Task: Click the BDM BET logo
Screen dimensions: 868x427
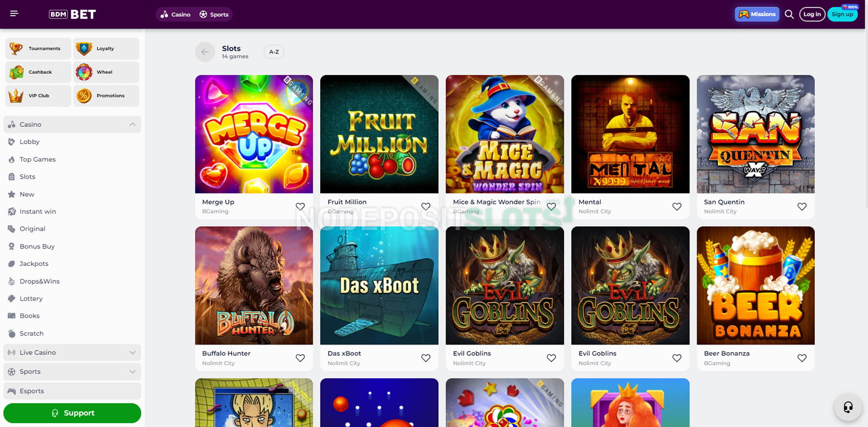Action: coord(72,14)
